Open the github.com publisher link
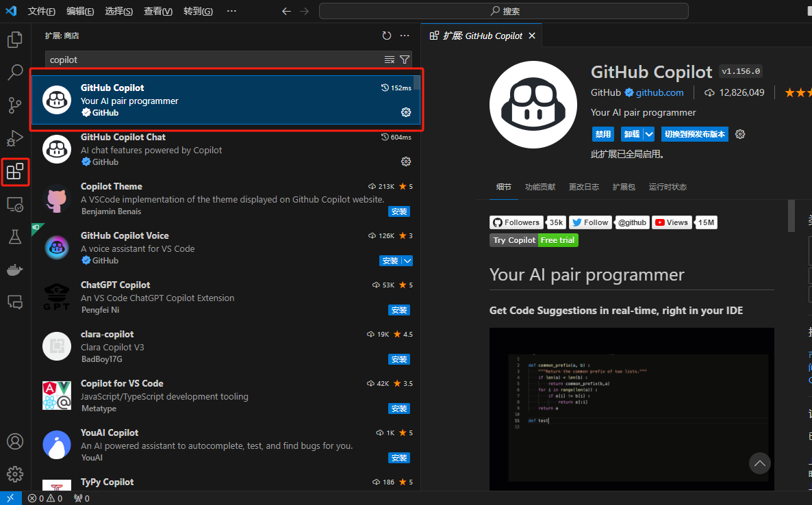 (x=659, y=92)
